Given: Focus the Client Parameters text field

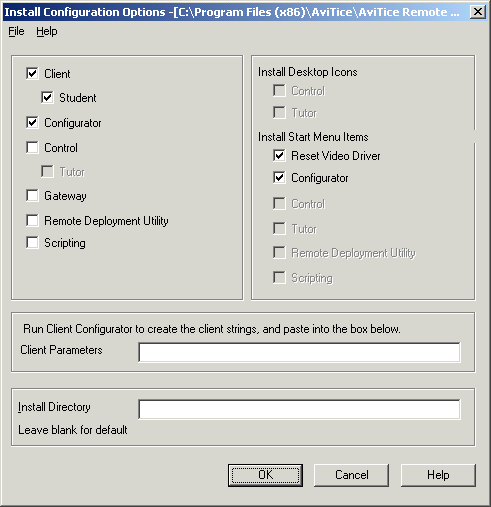Looking at the screenshot, I should coord(299,352).
